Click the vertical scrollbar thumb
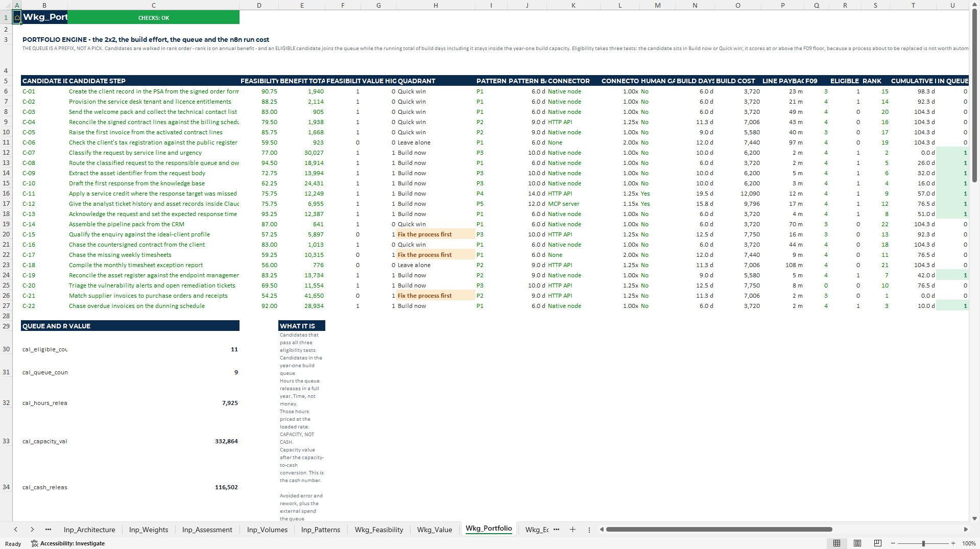This screenshot has height=549, width=980. click(974, 96)
